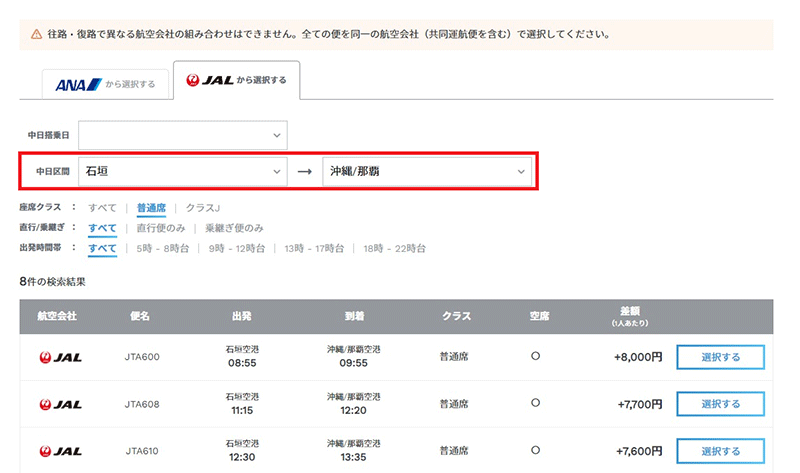This screenshot has height=473, width=800.
Task: Click the availability circle for flight JTA608
Action: (x=536, y=404)
